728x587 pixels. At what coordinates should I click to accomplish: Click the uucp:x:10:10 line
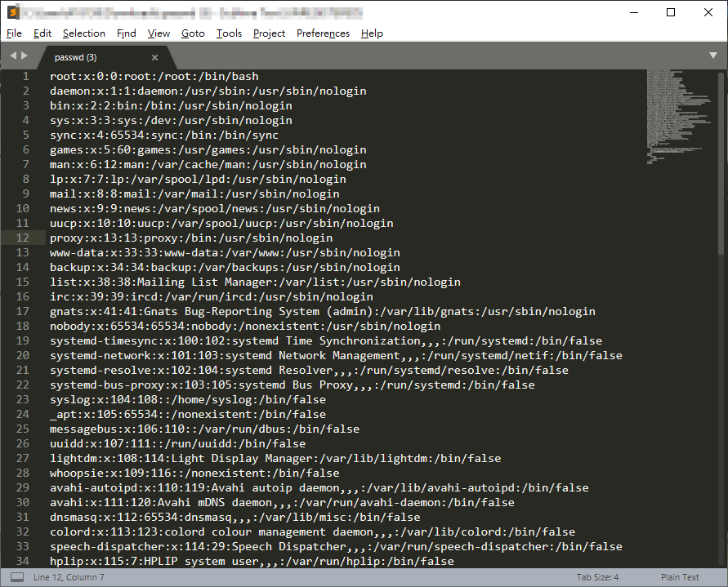[x=221, y=223]
